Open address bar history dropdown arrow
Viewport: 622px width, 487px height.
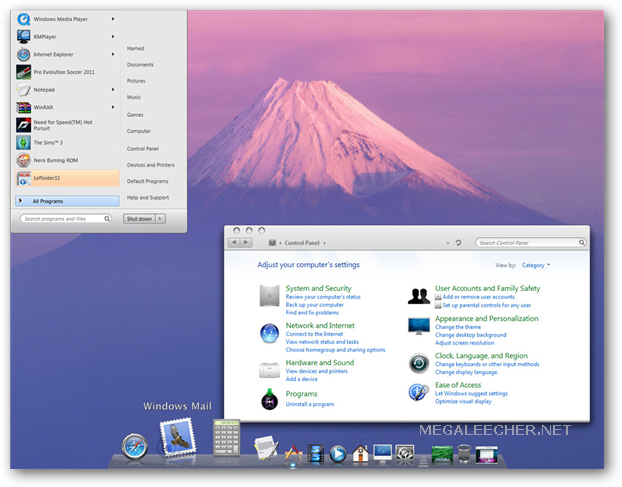448,243
